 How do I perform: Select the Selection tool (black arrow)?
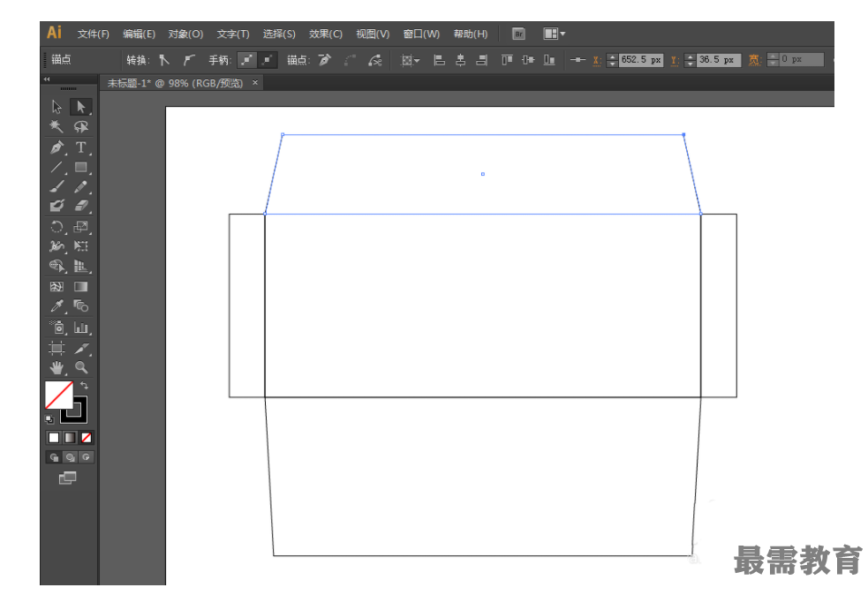[57, 107]
